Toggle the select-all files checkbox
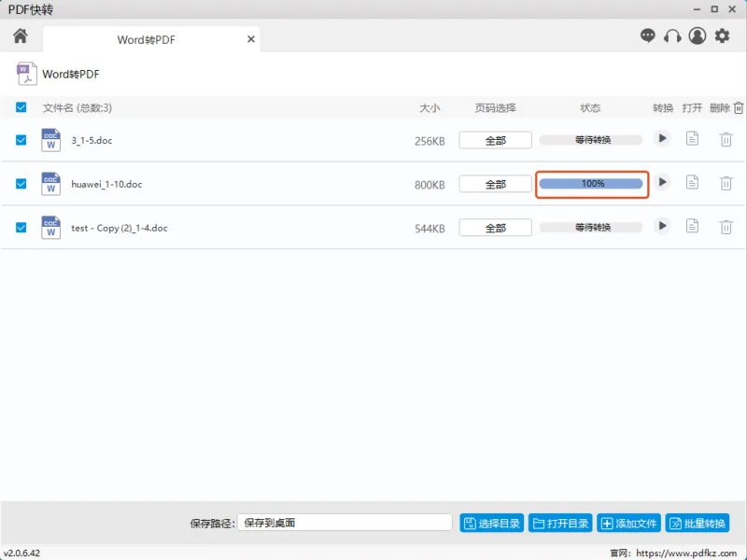This screenshot has height=560, width=747. [x=21, y=107]
